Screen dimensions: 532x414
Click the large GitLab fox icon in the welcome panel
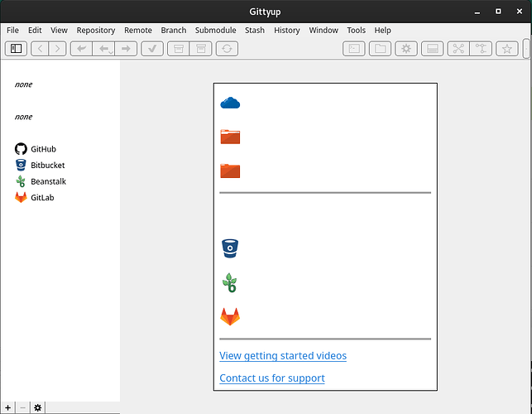tap(230, 316)
